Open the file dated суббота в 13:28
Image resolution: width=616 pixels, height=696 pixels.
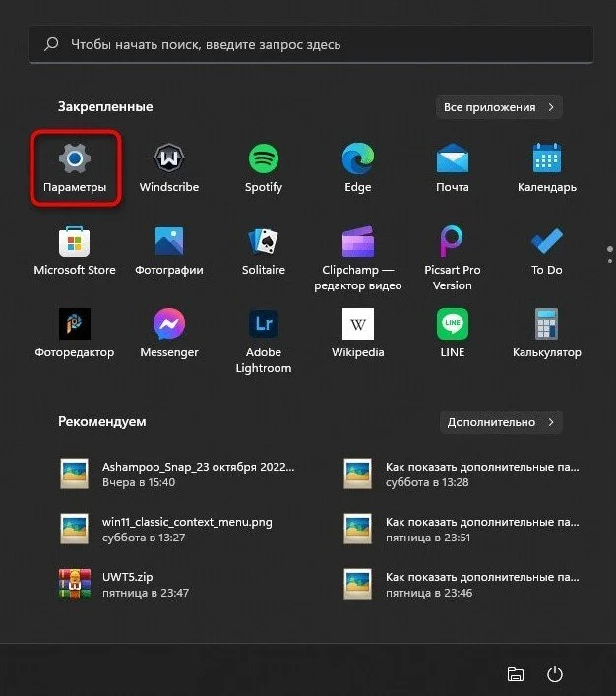462,475
